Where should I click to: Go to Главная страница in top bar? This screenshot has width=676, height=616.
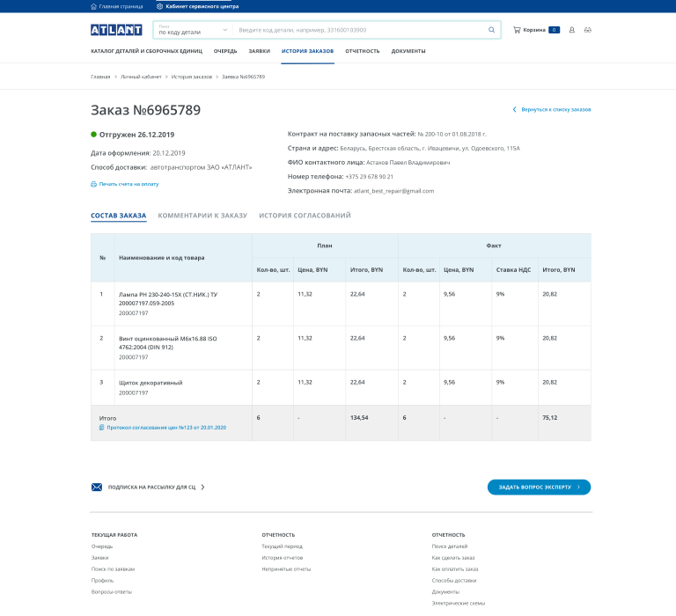click(120, 6)
